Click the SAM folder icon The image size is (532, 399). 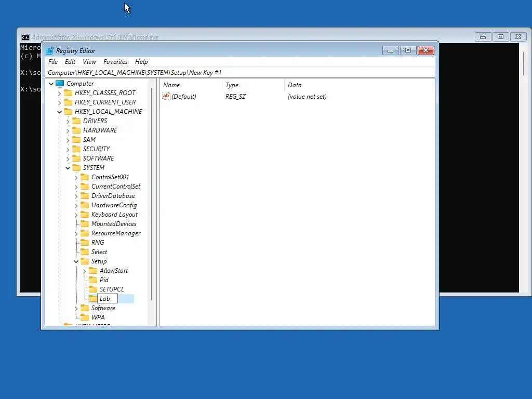click(x=77, y=139)
